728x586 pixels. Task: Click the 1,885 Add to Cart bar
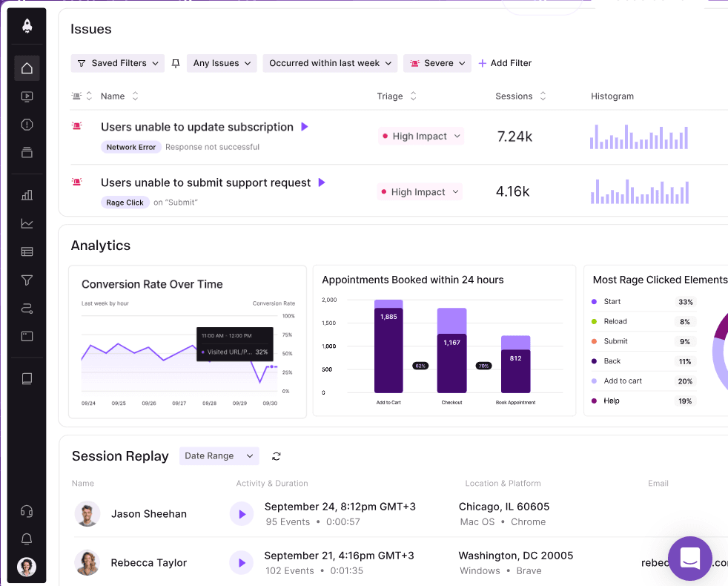coord(388,349)
